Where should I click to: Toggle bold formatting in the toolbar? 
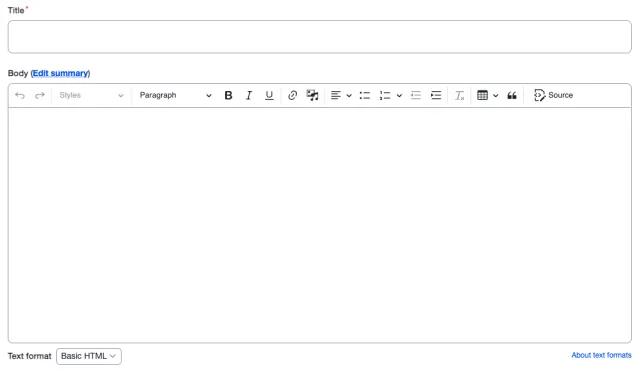228,95
